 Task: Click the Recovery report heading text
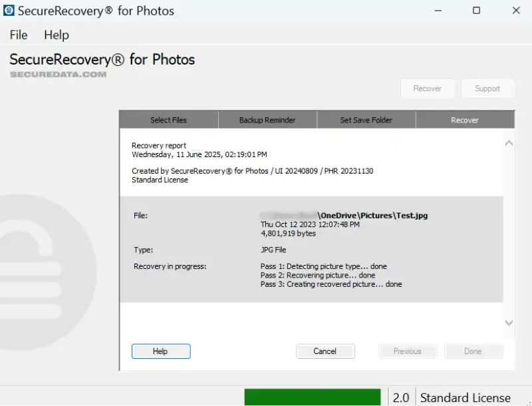[159, 146]
